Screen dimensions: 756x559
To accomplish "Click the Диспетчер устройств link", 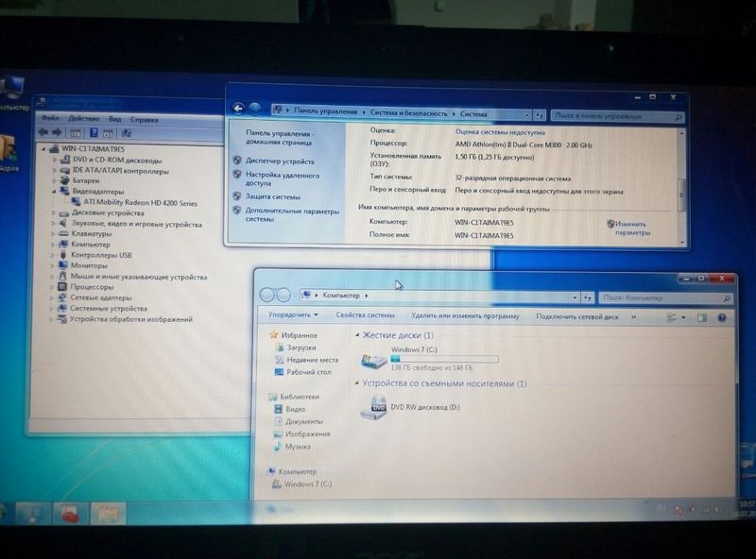I will (x=279, y=161).
